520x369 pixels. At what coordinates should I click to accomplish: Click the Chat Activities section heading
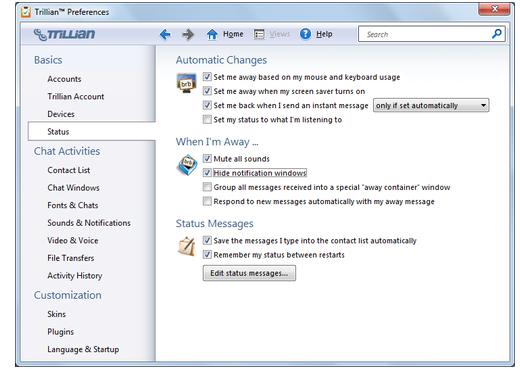click(x=67, y=151)
